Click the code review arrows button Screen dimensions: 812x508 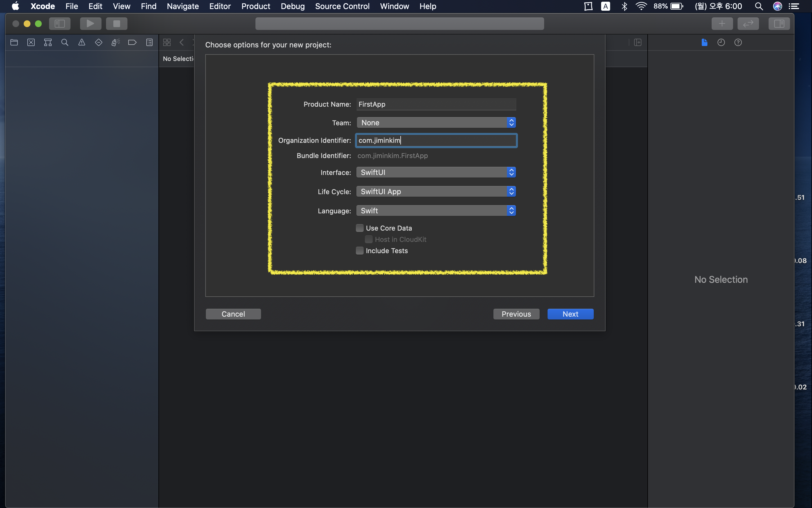(x=748, y=23)
